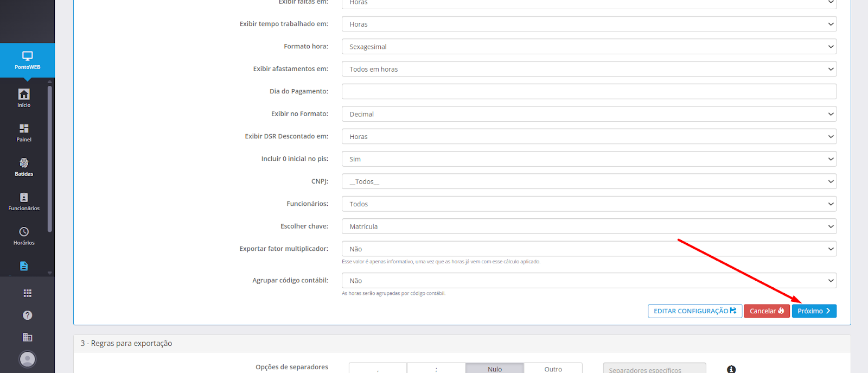
Task: Open Agrupar código contábil dropdown
Action: (x=589, y=281)
